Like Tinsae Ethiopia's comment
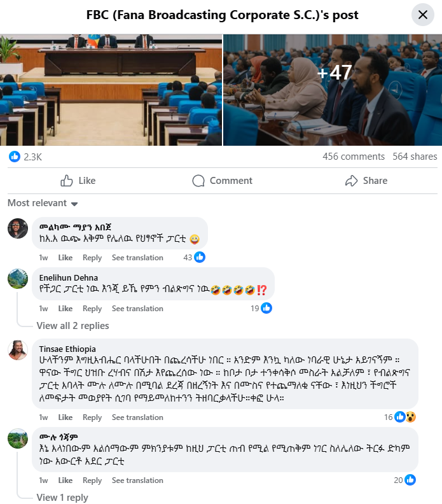The image size is (442, 504). click(66, 417)
